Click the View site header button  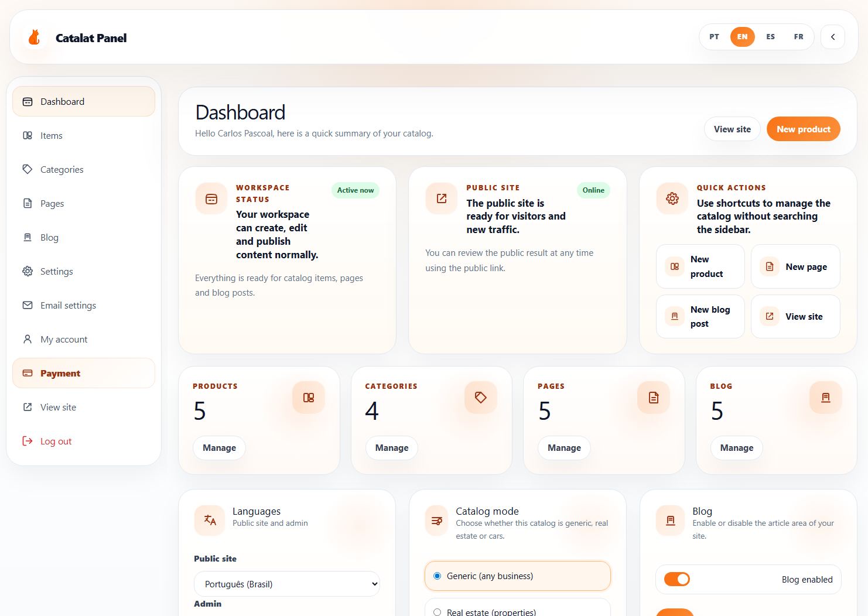[x=732, y=129]
